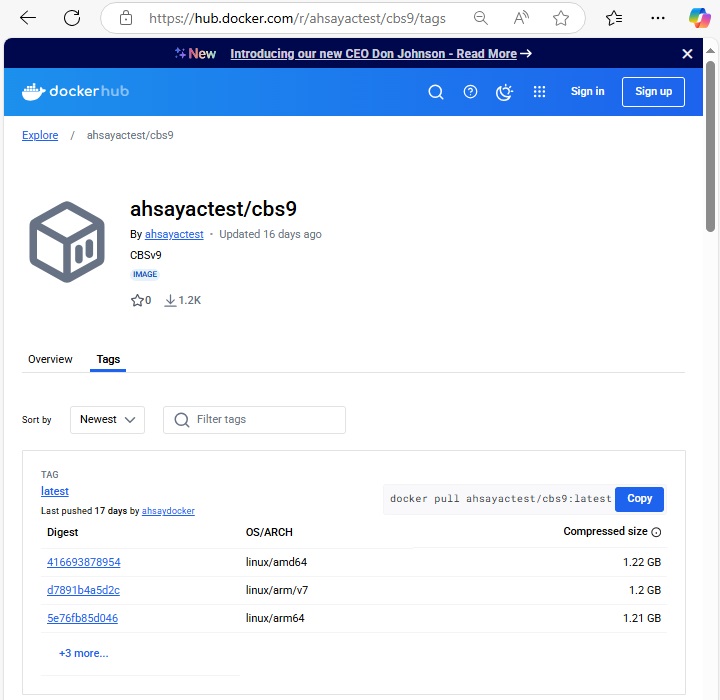
Task: Go back with the browser back arrow
Action: 28,18
